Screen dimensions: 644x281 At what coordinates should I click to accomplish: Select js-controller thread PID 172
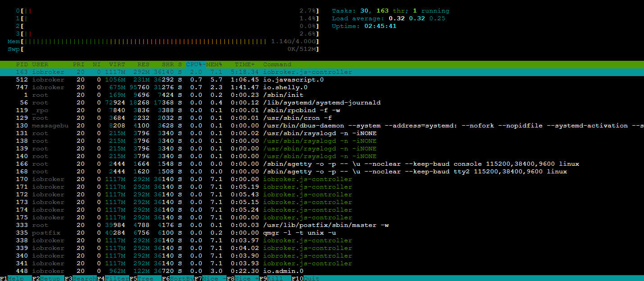pyautogui.click(x=322, y=195)
